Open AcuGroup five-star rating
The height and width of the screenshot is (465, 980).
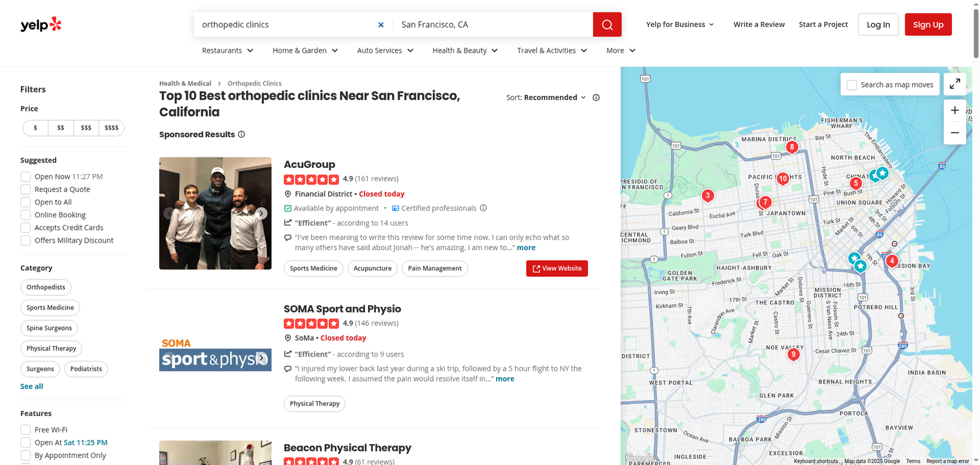[x=311, y=180]
